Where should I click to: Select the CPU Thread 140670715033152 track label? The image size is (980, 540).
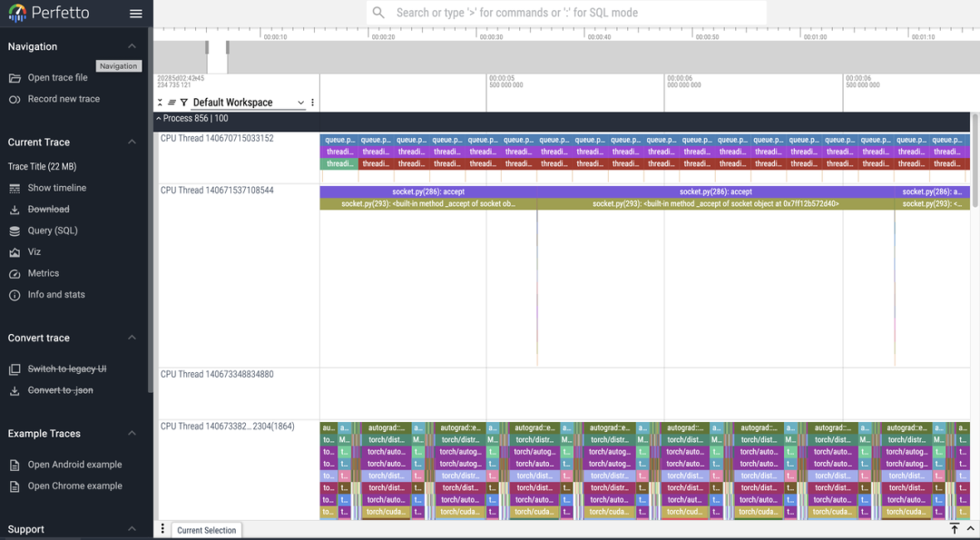pyautogui.click(x=217, y=138)
